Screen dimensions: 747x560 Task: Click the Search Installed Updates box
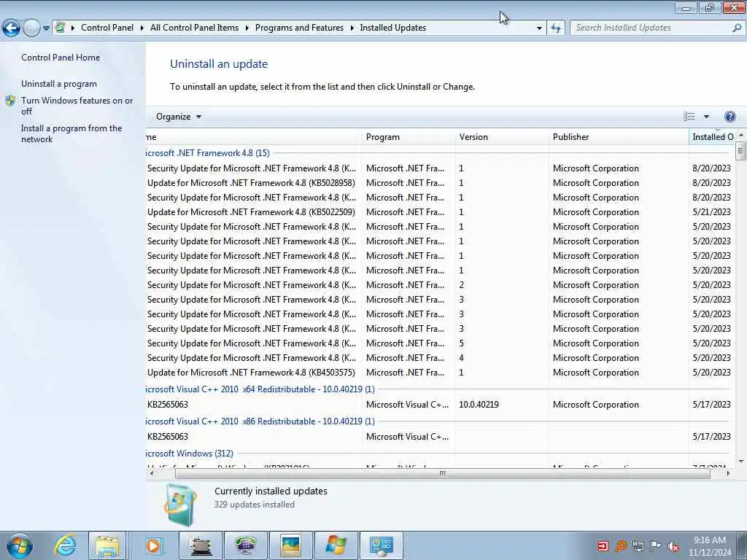coord(650,28)
